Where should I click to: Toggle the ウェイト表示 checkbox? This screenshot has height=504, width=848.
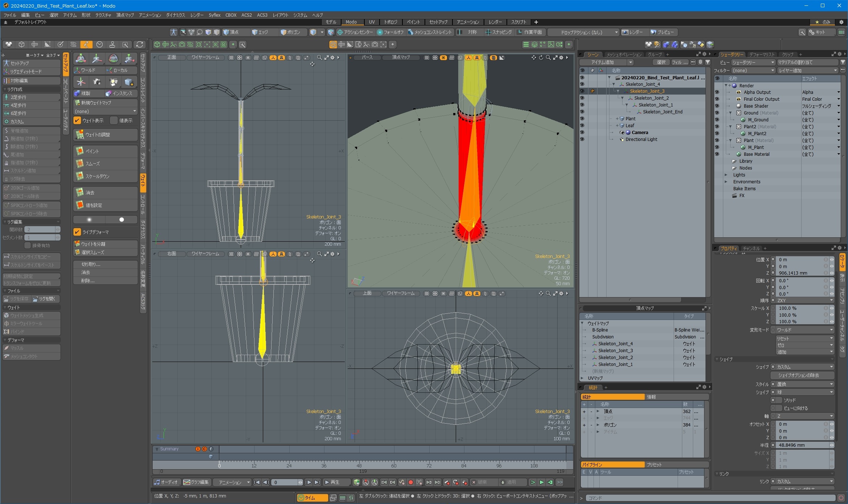click(77, 120)
